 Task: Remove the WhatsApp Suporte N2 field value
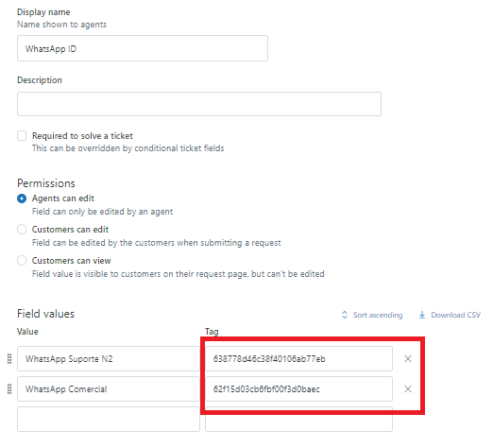pyautogui.click(x=408, y=358)
